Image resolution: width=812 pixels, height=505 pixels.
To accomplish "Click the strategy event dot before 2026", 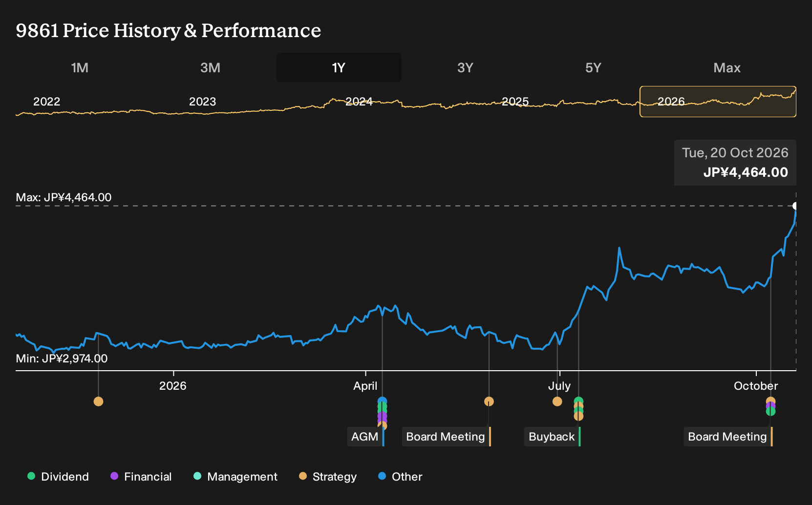I will click(98, 401).
